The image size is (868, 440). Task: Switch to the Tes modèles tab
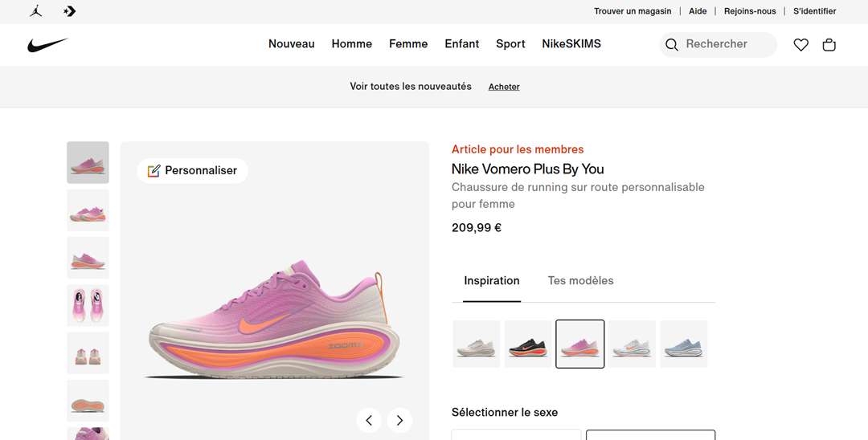tap(581, 281)
